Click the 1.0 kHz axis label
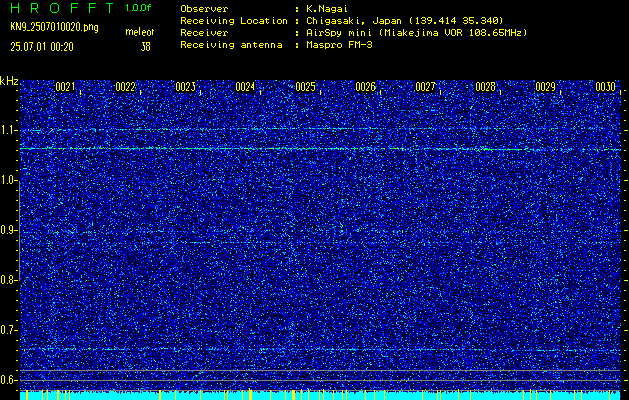629x400 pixels. click(x=8, y=180)
